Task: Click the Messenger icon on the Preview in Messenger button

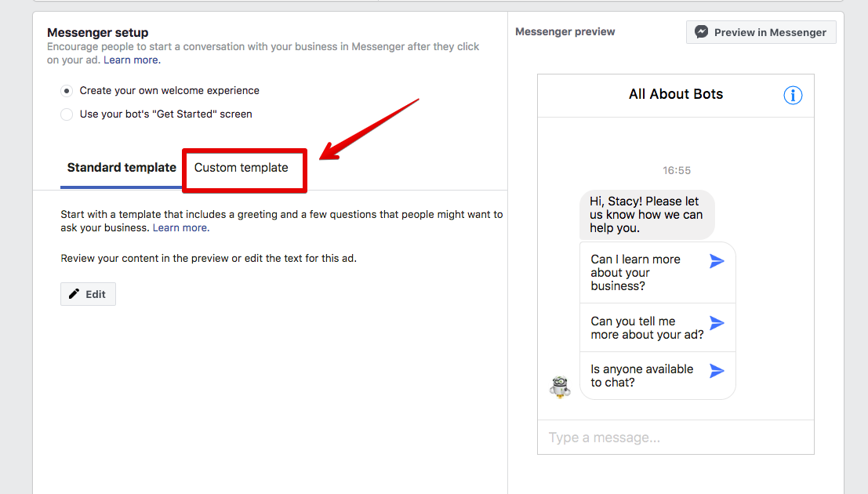Action: pyautogui.click(x=702, y=32)
